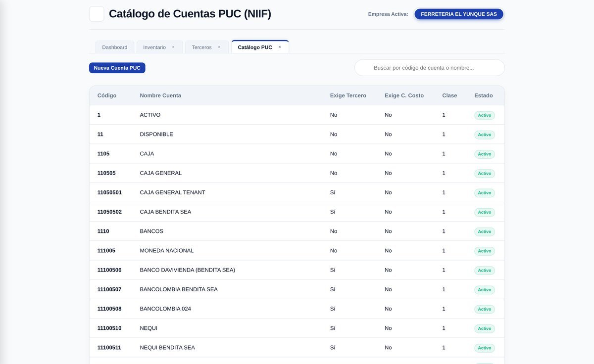Click the Activo status badge for CAJA
The height and width of the screenshot is (364, 594).
click(485, 154)
